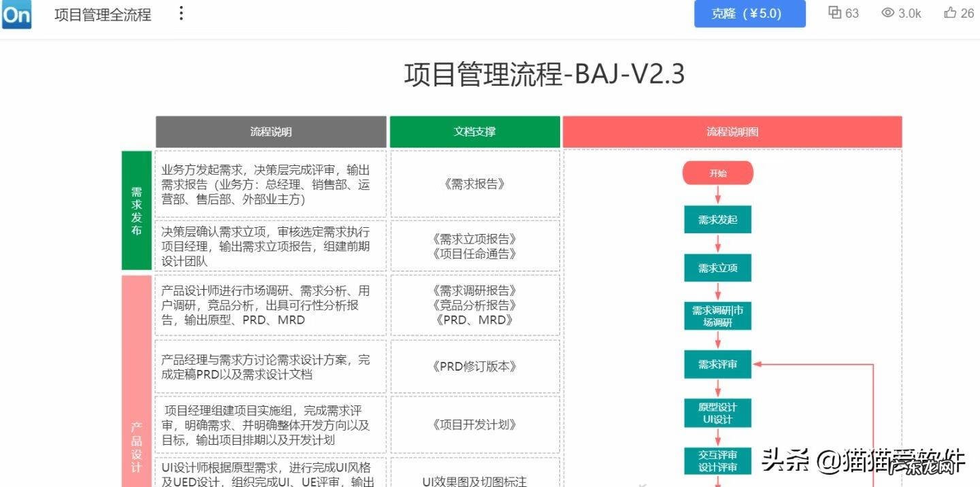Click the clone count icon showing 63

[x=834, y=13]
